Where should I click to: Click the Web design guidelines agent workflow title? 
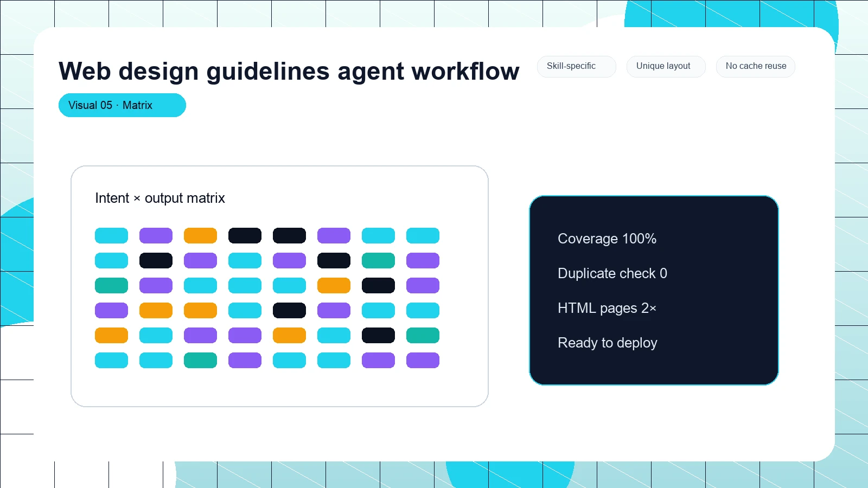tap(289, 71)
